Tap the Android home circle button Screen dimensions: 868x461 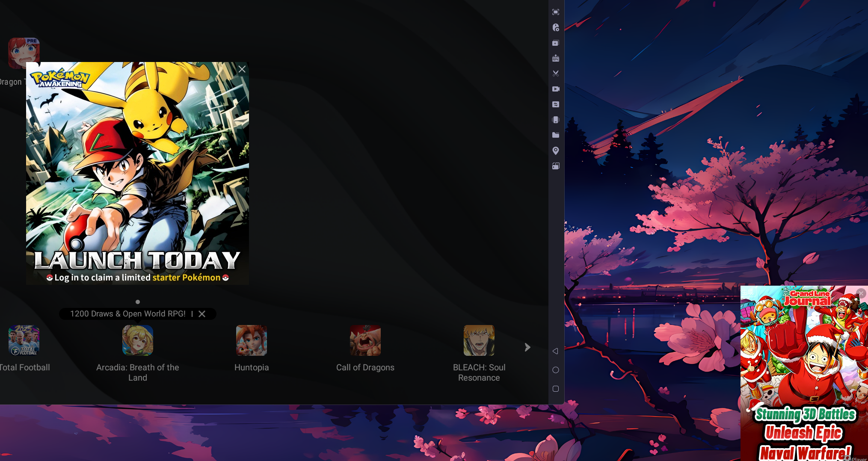556,370
